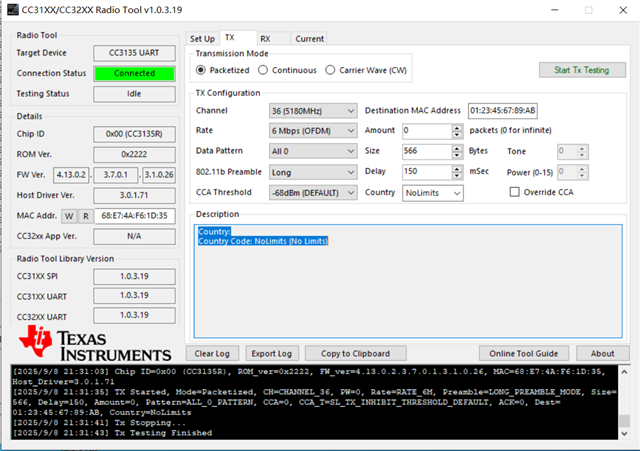Click the ROM Ver. value 0x2222
This screenshot has height=451, width=640.
[x=134, y=154]
